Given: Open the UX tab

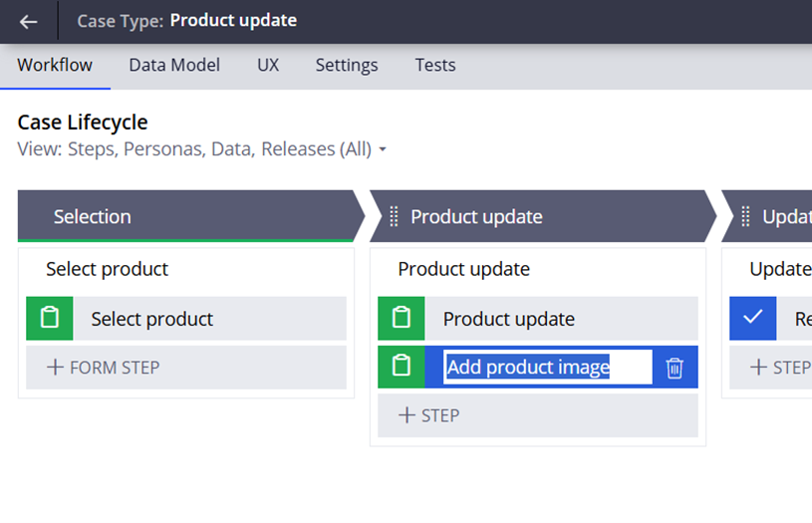Looking at the screenshot, I should tap(268, 65).
